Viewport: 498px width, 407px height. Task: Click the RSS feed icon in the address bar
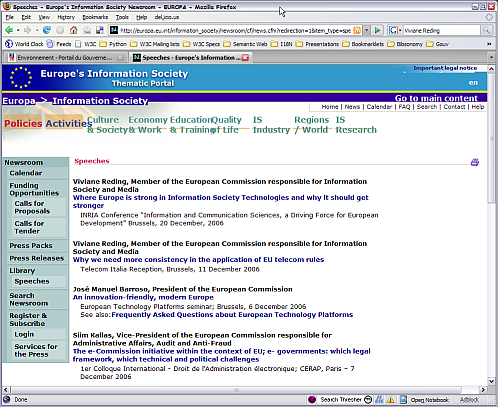point(357,30)
